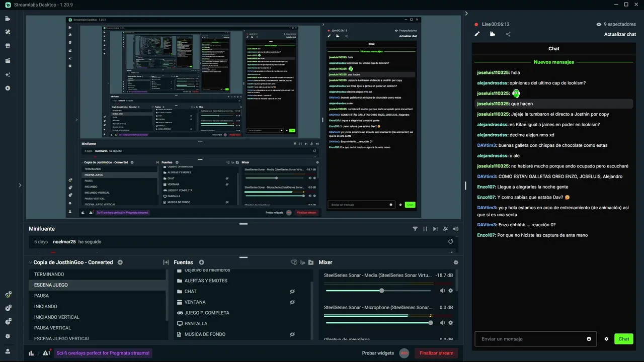Image resolution: width=644 pixels, height=362 pixels.
Task: Open the Themes wand icon in sidebar
Action: pos(8,32)
